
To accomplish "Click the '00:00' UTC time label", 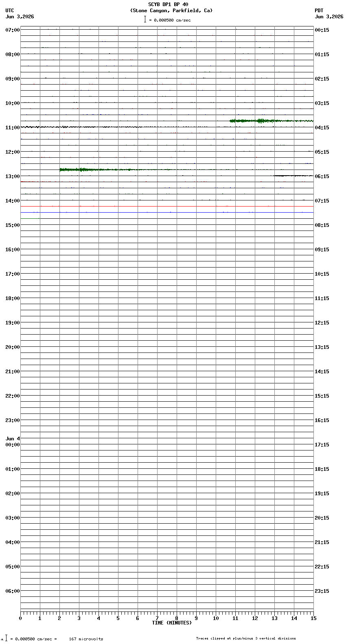I will tap(13, 445).
